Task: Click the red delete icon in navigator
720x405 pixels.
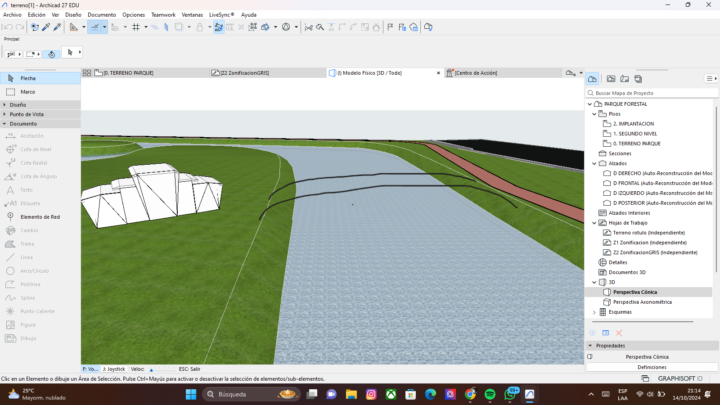Action: tap(619, 332)
